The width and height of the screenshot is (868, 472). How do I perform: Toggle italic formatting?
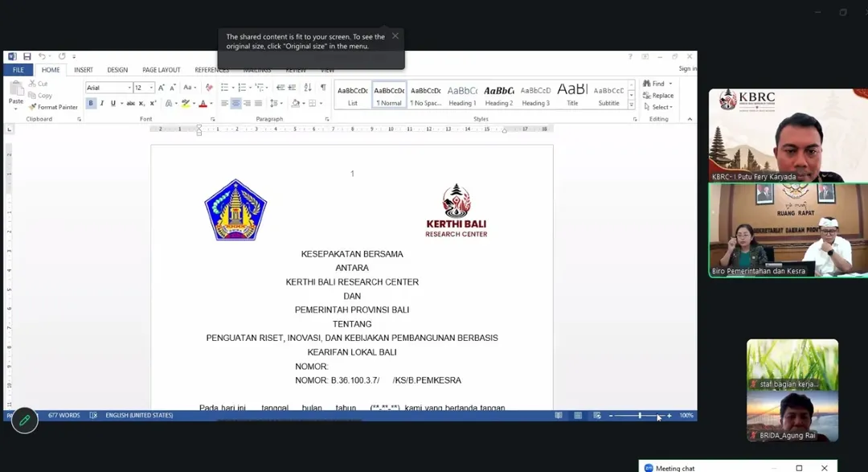point(102,103)
